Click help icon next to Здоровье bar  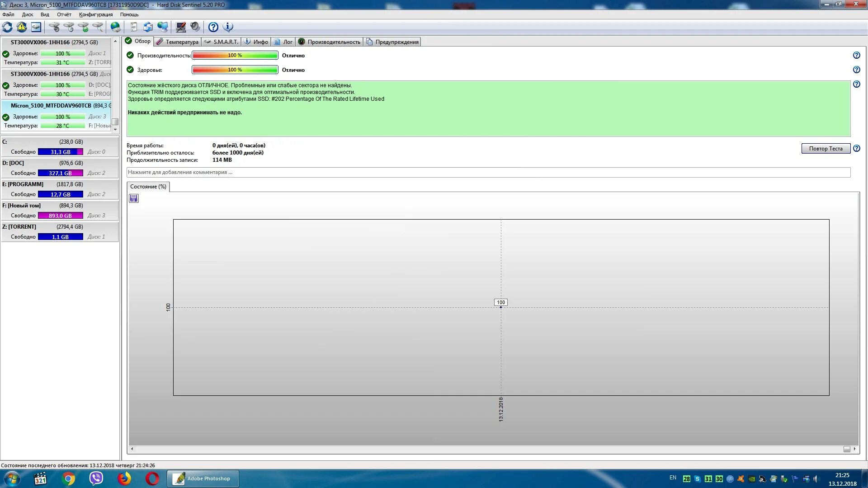(856, 70)
